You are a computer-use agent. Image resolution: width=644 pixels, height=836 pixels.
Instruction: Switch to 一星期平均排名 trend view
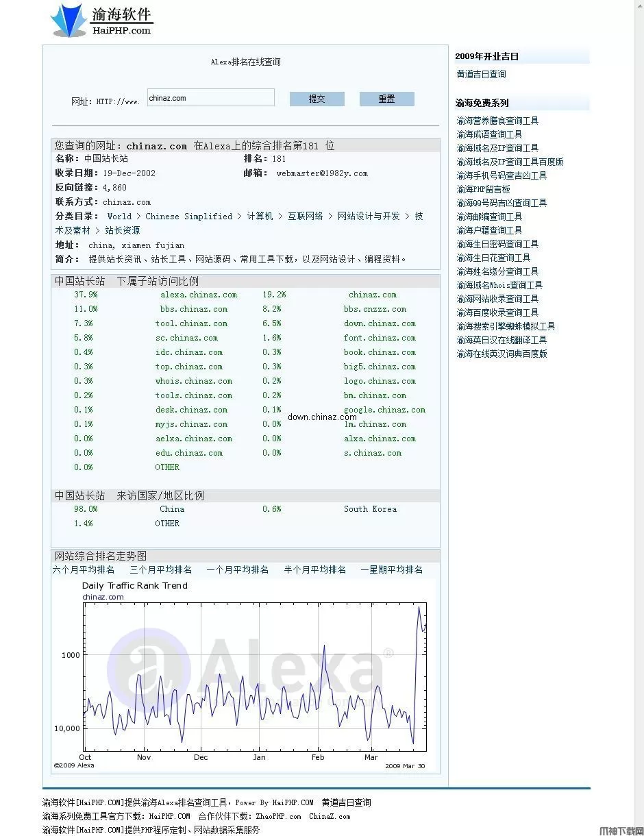point(393,569)
